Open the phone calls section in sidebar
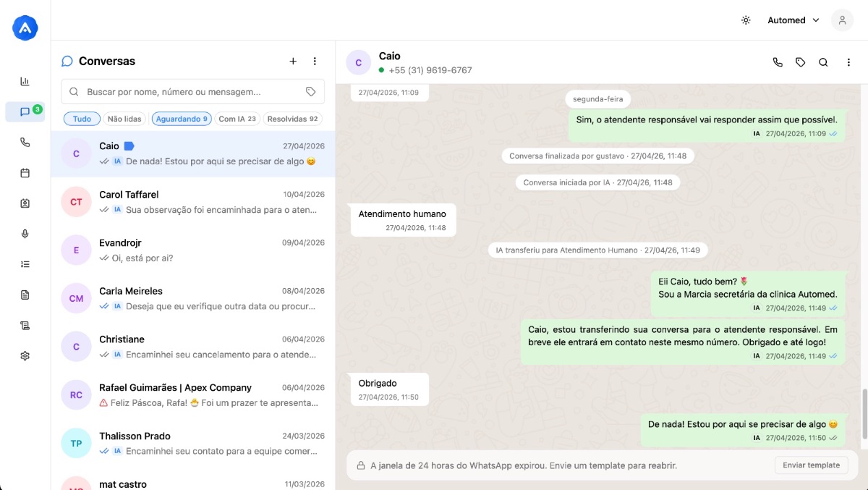The width and height of the screenshot is (868, 490). pos(25,143)
